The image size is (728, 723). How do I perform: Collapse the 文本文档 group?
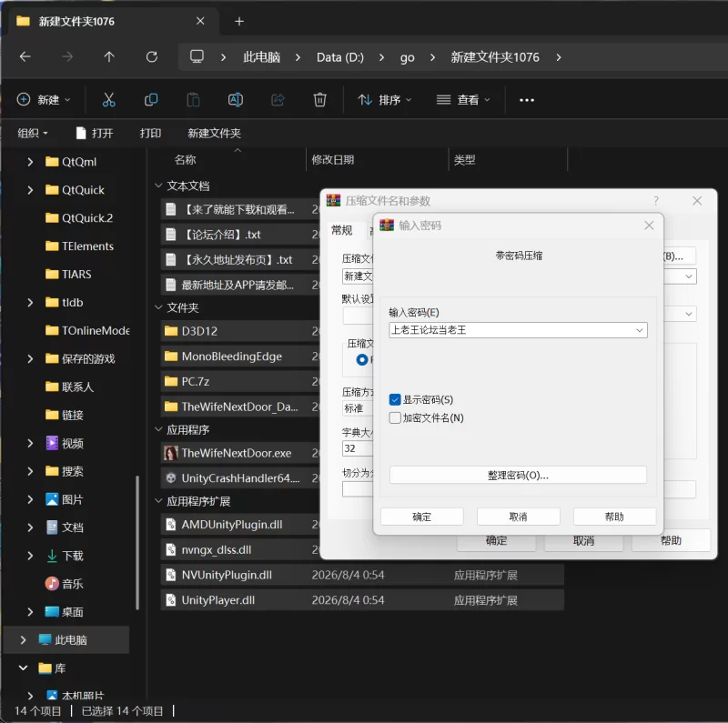[158, 186]
